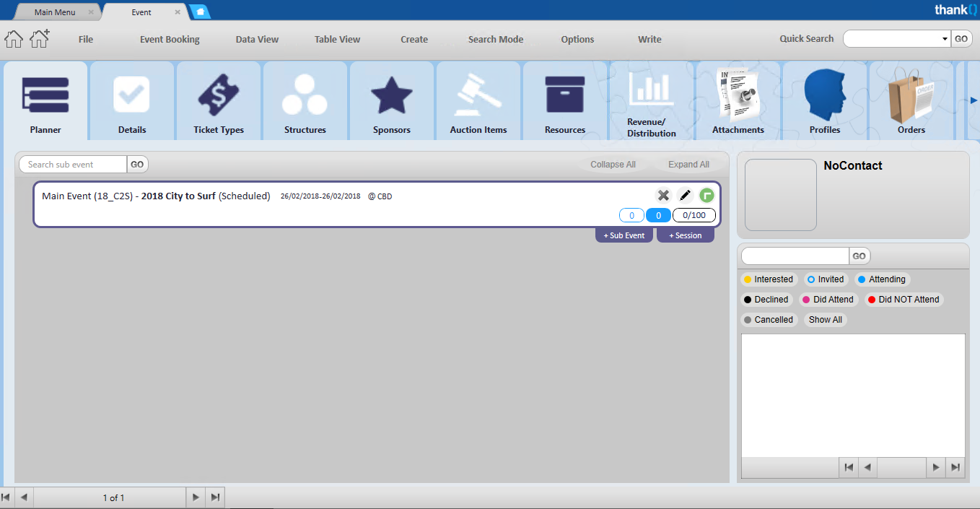Filter contacts by Interested status
Image resolution: width=980 pixels, height=509 pixels.
[769, 279]
